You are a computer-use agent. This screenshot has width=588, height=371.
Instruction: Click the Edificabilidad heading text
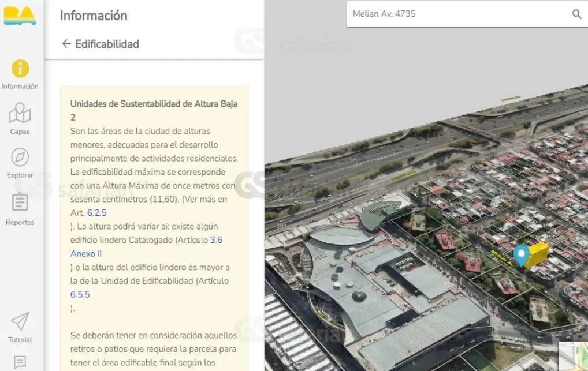(107, 44)
